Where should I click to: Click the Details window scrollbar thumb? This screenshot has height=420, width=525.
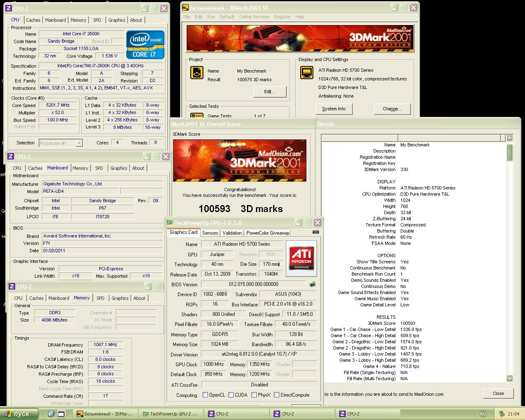509,153
